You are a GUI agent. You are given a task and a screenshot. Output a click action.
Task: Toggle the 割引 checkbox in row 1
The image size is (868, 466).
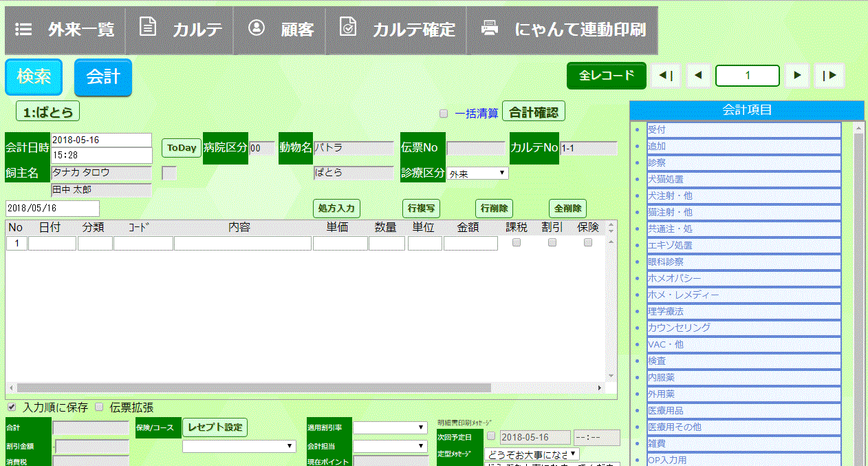click(552, 242)
